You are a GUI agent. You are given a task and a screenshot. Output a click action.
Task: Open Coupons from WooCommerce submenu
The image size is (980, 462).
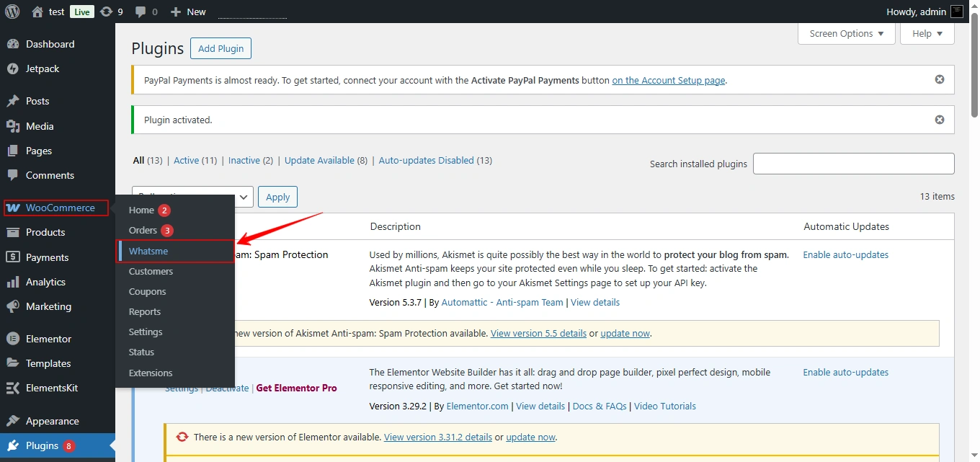[x=147, y=292]
